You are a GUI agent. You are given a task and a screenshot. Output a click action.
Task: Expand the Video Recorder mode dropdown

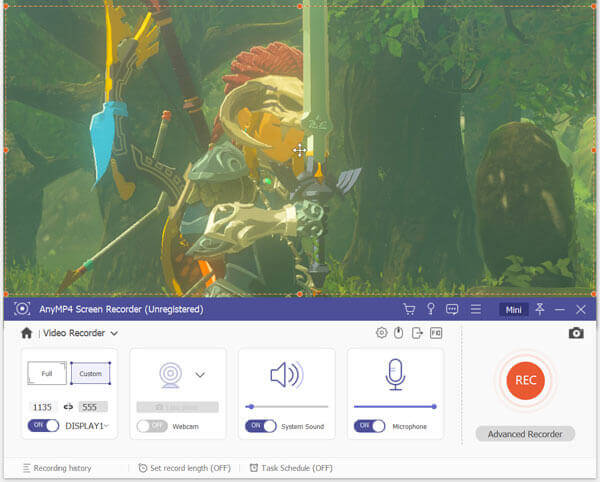click(114, 333)
